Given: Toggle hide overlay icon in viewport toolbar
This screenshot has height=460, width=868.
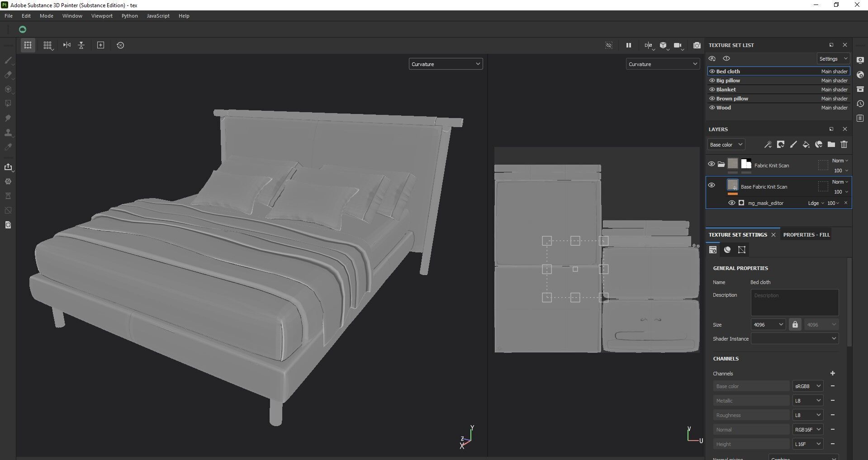Looking at the screenshot, I should [609, 45].
